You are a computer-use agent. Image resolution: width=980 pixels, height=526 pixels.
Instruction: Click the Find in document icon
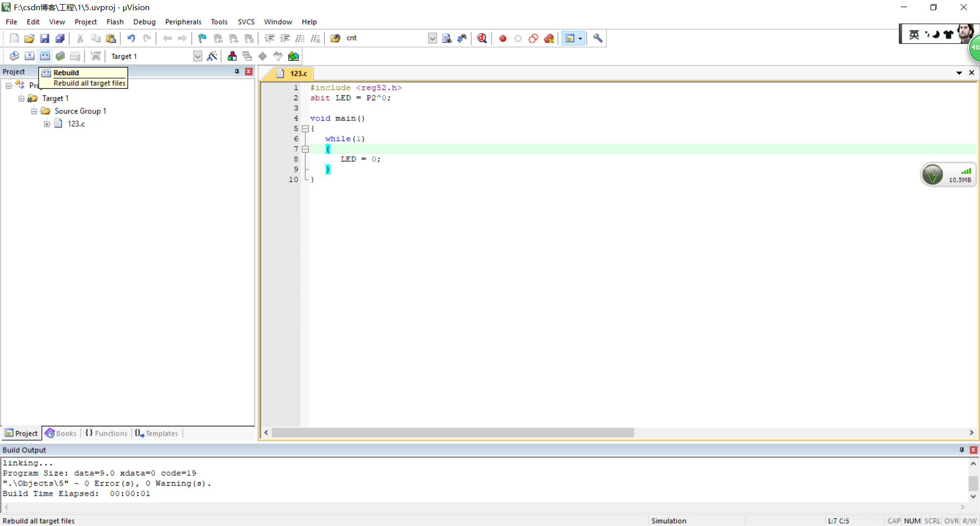pyautogui.click(x=447, y=38)
